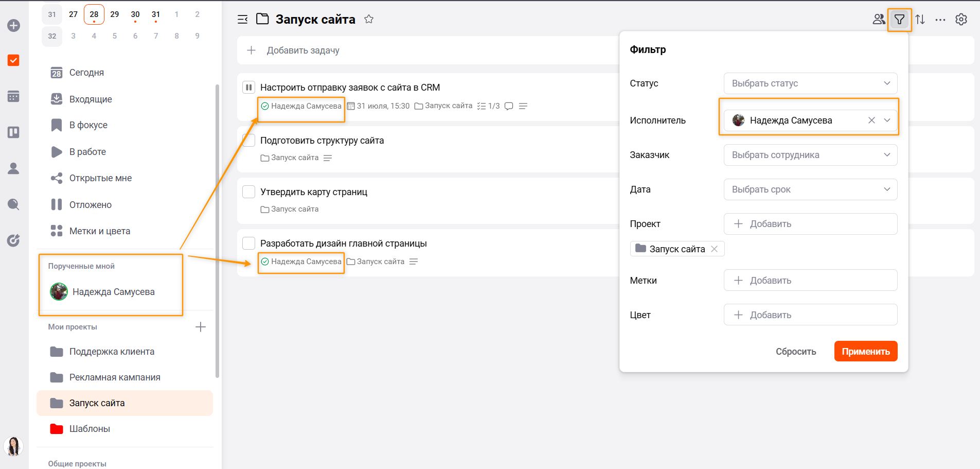Add a color in Цвет field

pos(811,315)
